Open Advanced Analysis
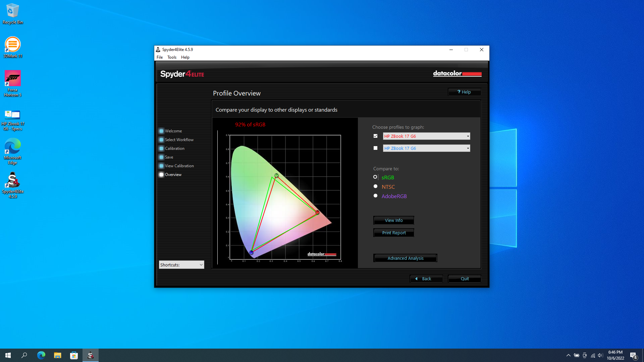This screenshot has height=362, width=644. (x=405, y=258)
